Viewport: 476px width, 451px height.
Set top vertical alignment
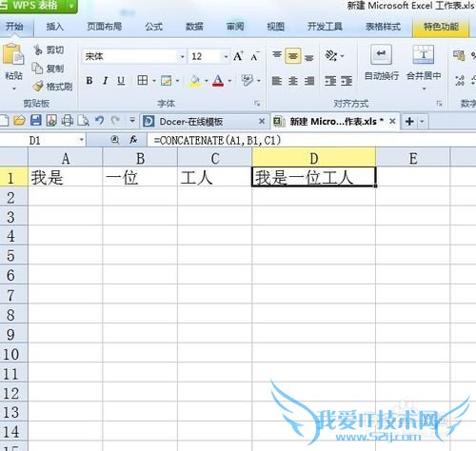277,56
